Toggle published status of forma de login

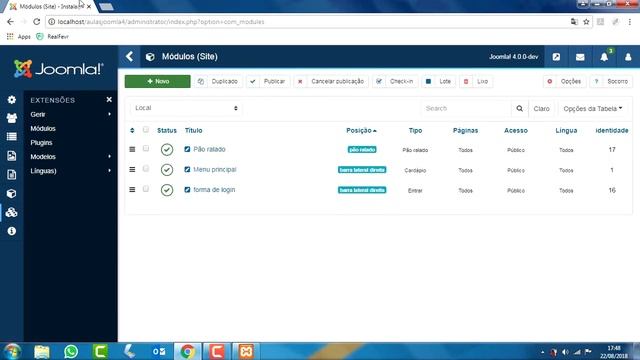[167, 190]
